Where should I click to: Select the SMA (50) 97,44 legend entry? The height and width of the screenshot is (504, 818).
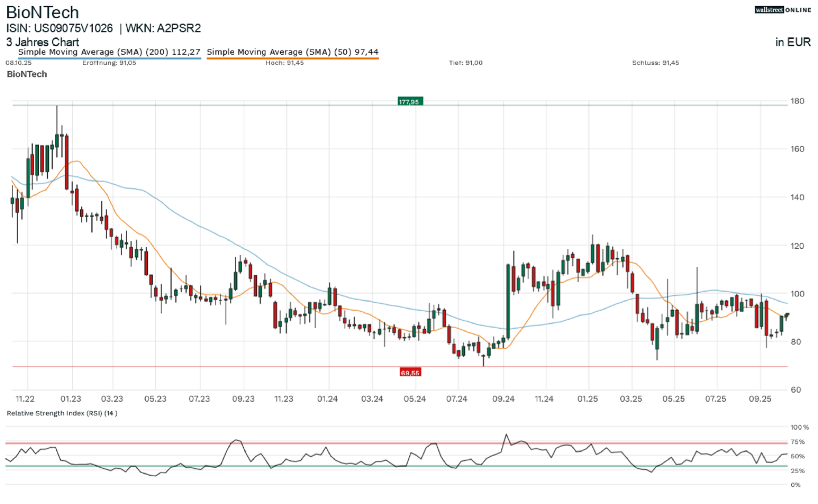[292, 52]
